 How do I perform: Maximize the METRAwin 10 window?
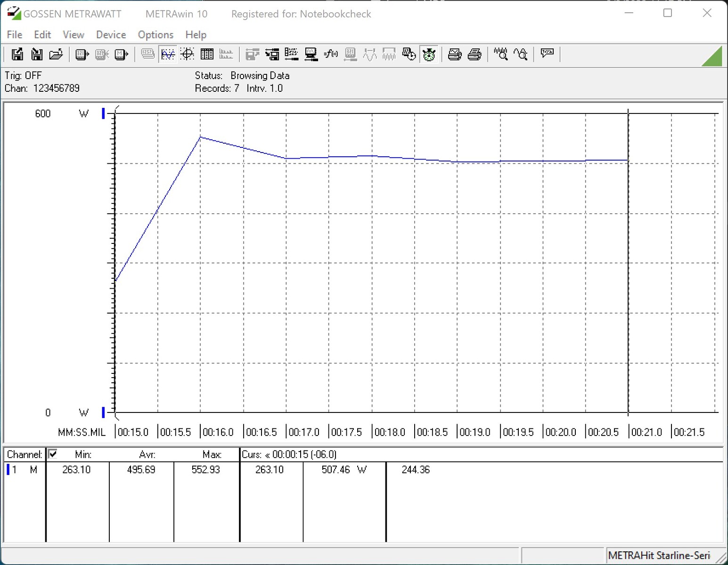[x=668, y=13]
